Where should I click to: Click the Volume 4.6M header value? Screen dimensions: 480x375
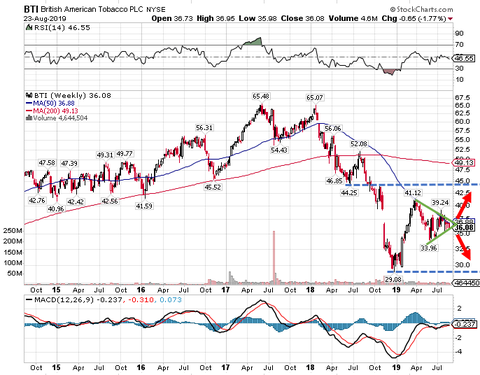tap(353, 18)
